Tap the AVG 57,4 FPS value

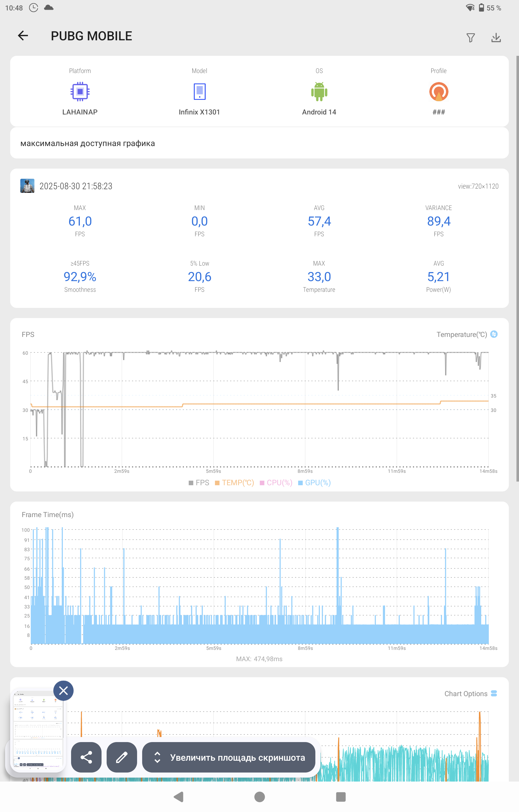319,221
